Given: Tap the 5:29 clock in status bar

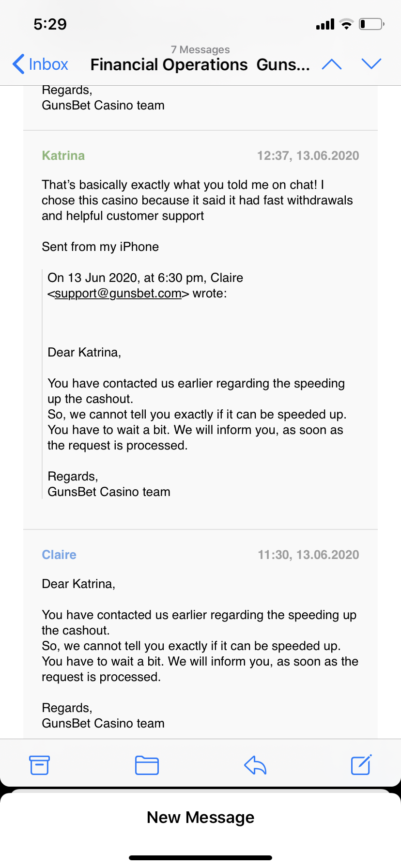Looking at the screenshot, I should point(50,24).
